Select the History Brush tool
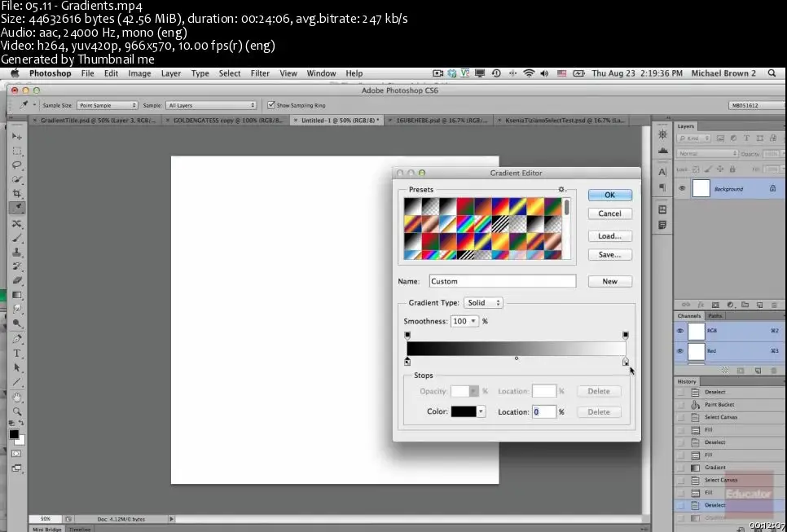Screen dimensions: 787x532 coord(16,266)
